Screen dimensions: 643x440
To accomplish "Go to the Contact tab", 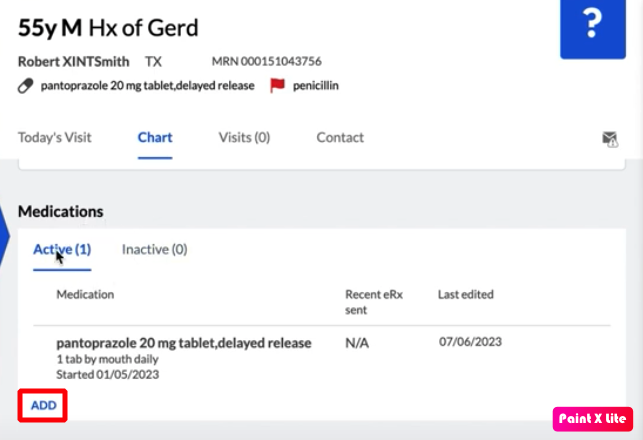I will (x=340, y=137).
